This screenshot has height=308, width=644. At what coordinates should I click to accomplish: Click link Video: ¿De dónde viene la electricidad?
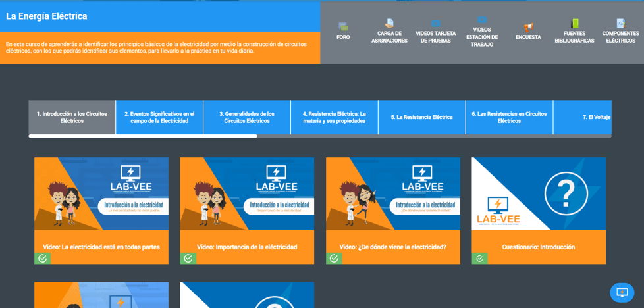(x=393, y=247)
